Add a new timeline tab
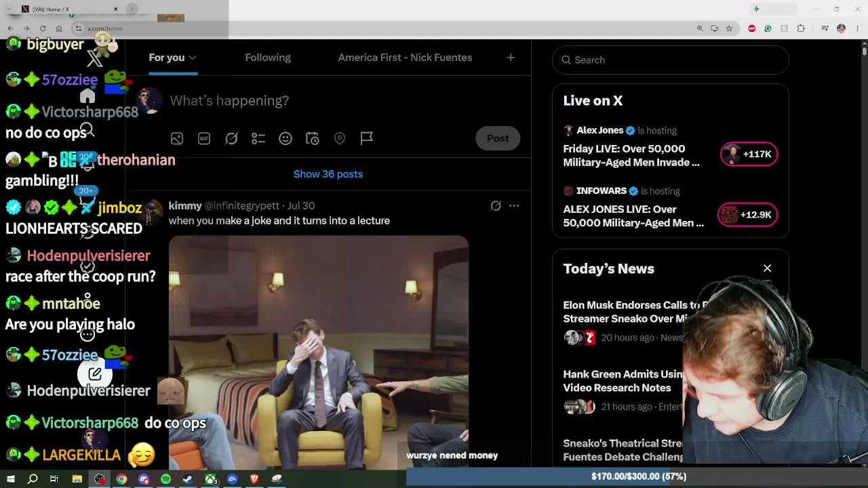868x488 pixels. [x=511, y=58]
